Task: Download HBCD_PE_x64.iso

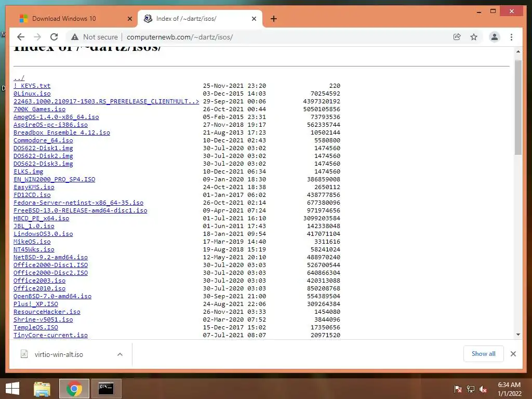Action: [42, 219]
